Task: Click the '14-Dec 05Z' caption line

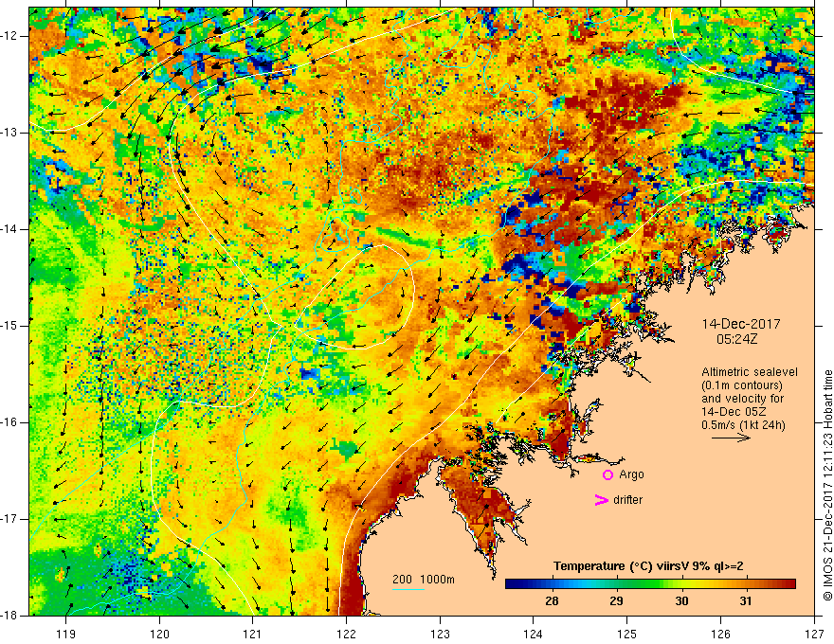Action: click(x=734, y=412)
